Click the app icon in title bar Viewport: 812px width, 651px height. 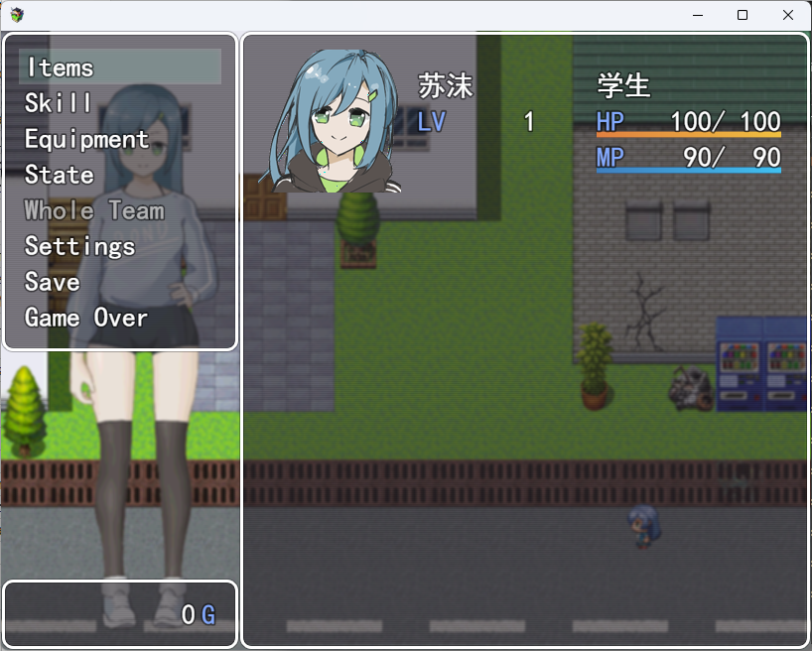[x=18, y=15]
